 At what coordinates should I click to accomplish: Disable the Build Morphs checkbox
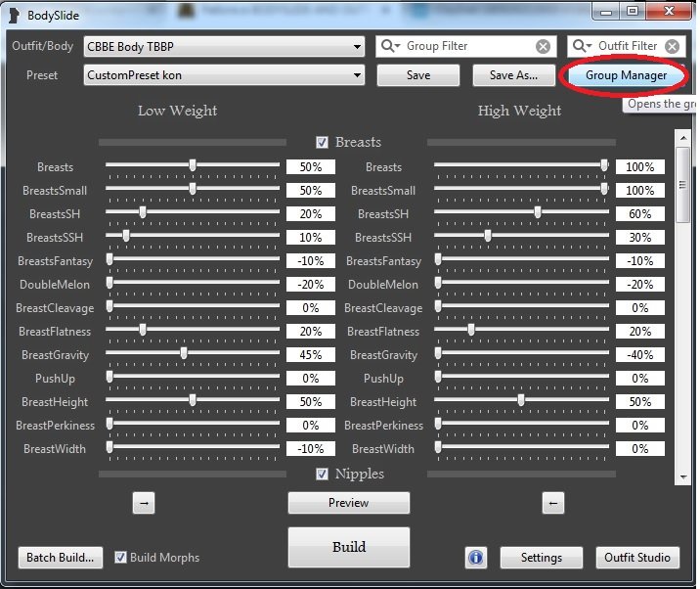121,558
